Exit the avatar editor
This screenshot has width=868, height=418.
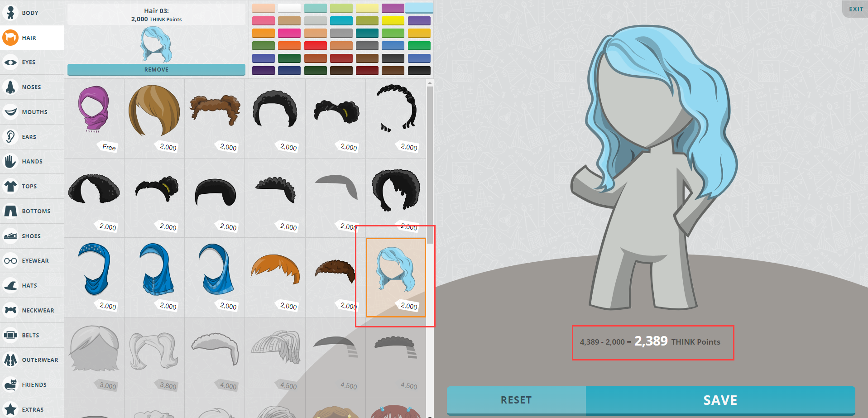tap(855, 9)
